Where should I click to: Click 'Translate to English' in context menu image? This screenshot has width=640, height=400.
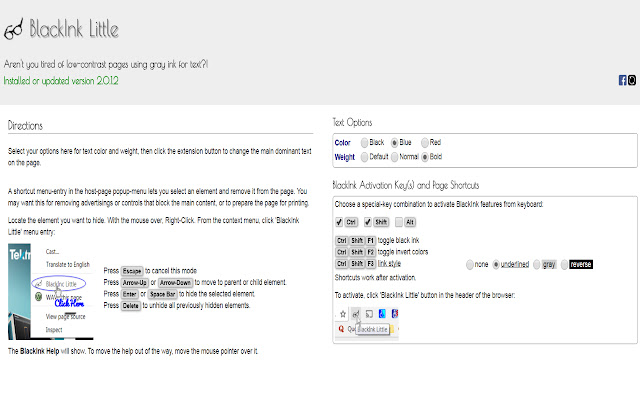tap(67, 264)
